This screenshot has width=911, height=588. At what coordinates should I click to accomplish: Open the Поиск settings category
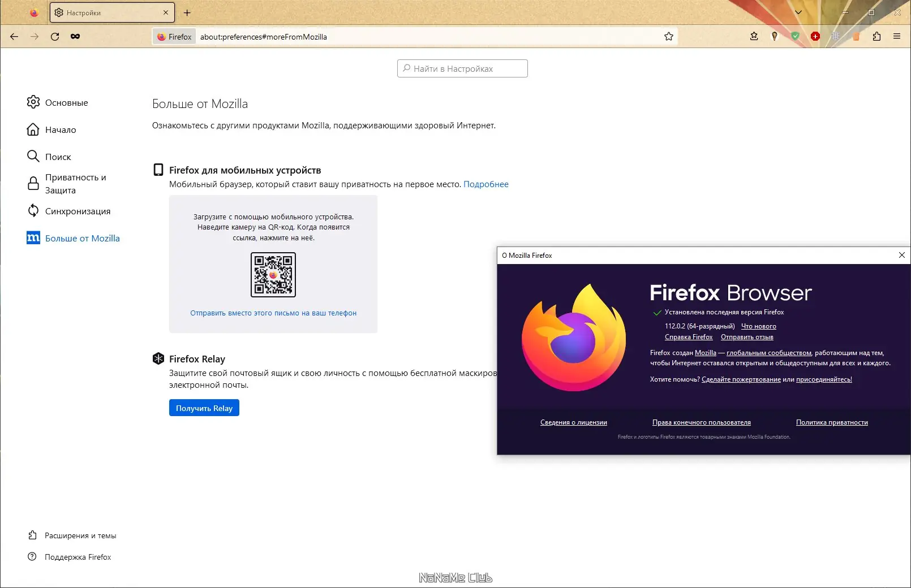49,157
